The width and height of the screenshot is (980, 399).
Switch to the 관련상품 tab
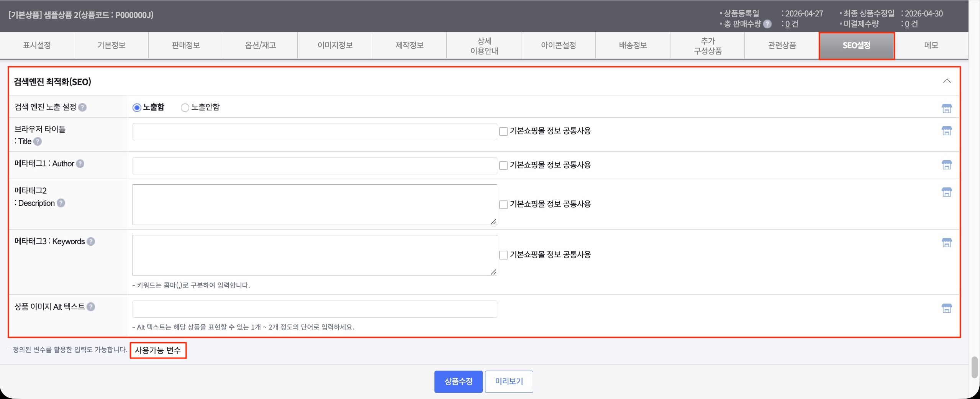click(x=782, y=45)
